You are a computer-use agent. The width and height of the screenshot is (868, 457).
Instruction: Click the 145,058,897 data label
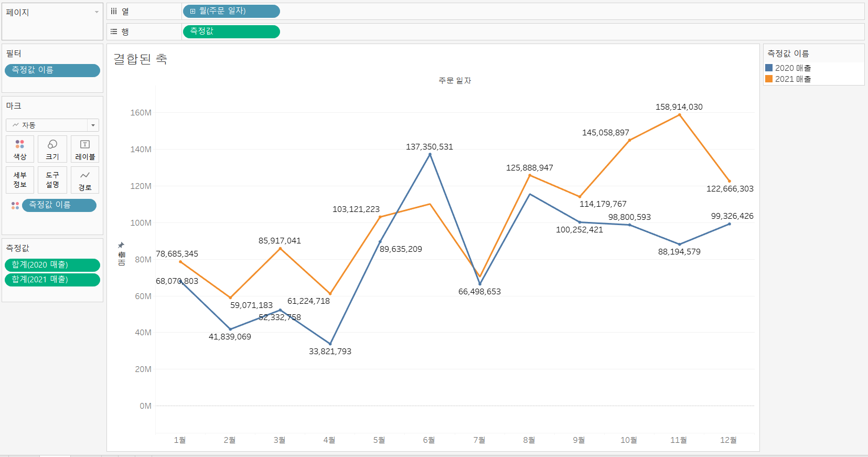(x=605, y=132)
